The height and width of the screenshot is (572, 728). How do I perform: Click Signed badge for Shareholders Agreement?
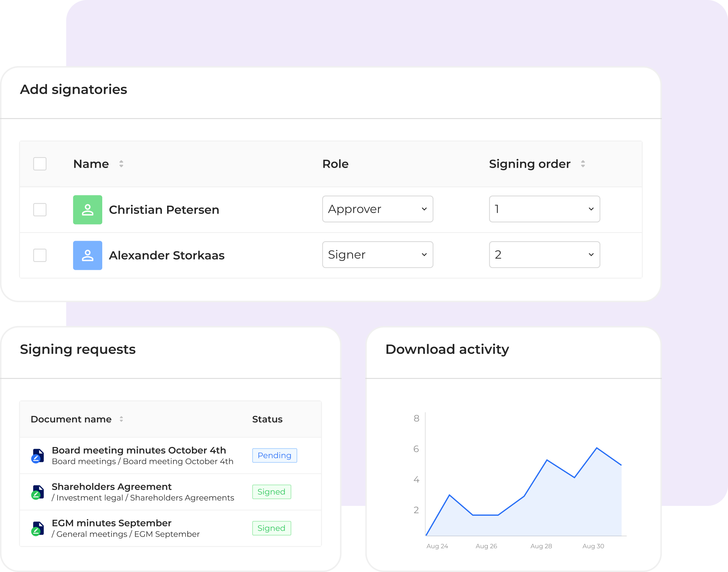coord(271,492)
